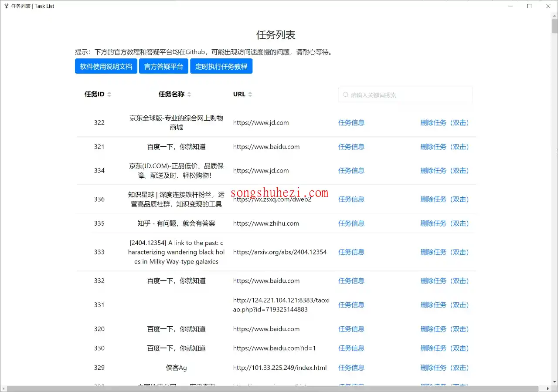The image size is (558, 392).
Task: Click URL https://www.zhihu.com
Action: click(266, 223)
